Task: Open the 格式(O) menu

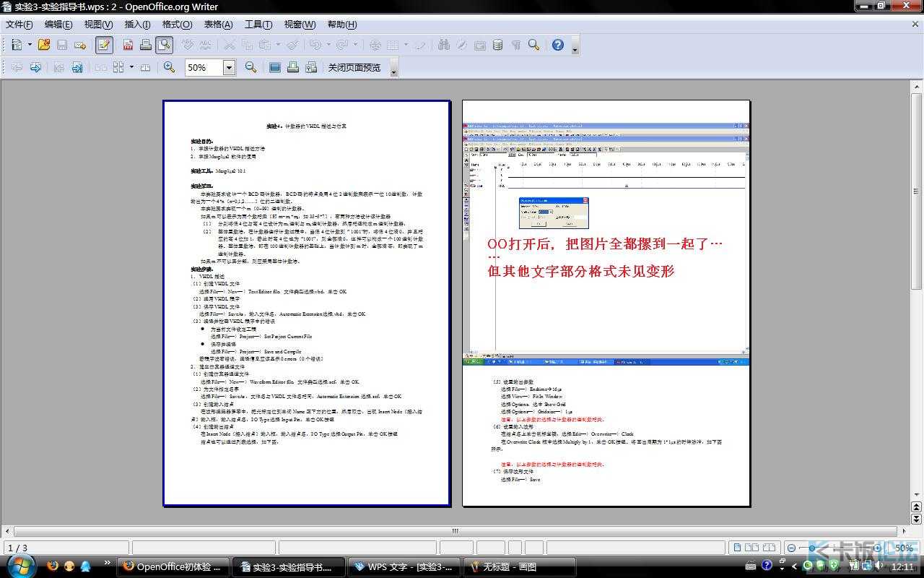Action: [x=177, y=24]
